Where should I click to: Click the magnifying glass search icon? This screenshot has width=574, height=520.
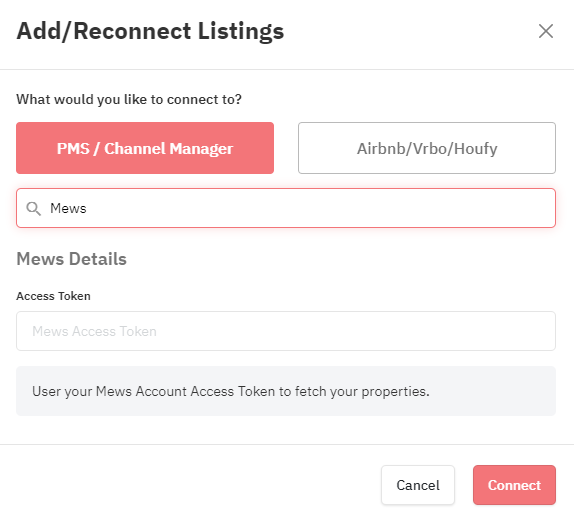[x=33, y=208]
